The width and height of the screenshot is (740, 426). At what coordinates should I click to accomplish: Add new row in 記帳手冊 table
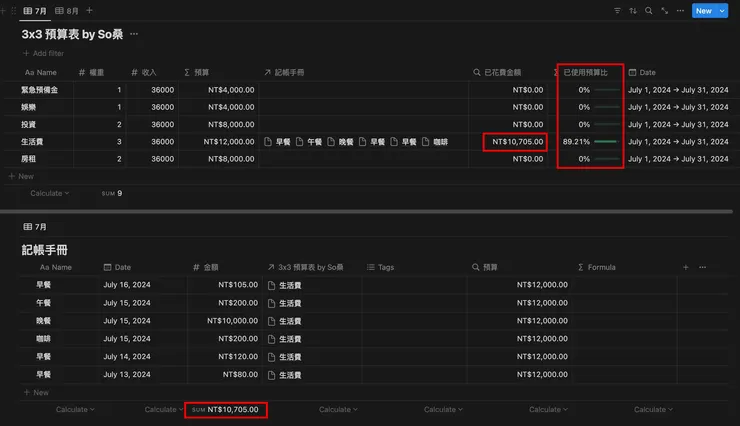(x=36, y=392)
